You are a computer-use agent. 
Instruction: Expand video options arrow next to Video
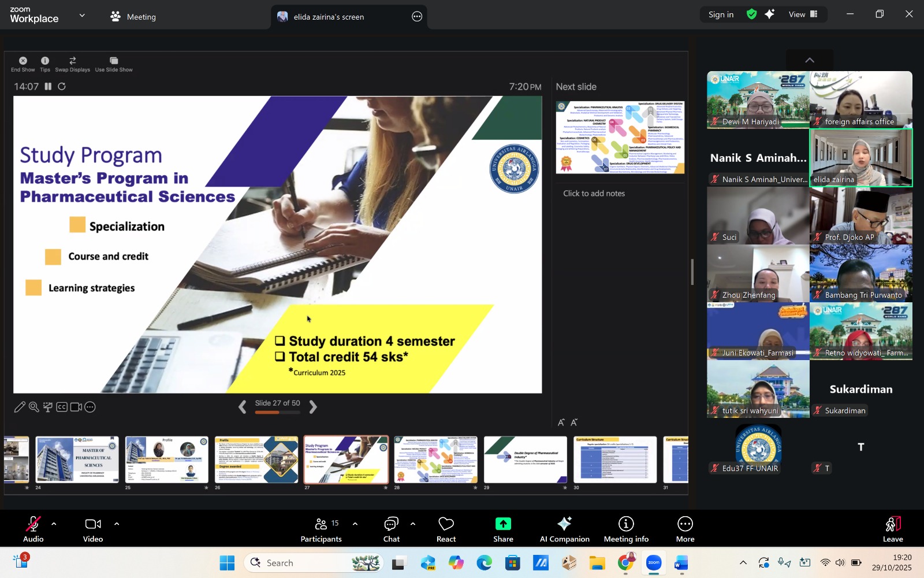pos(117,524)
